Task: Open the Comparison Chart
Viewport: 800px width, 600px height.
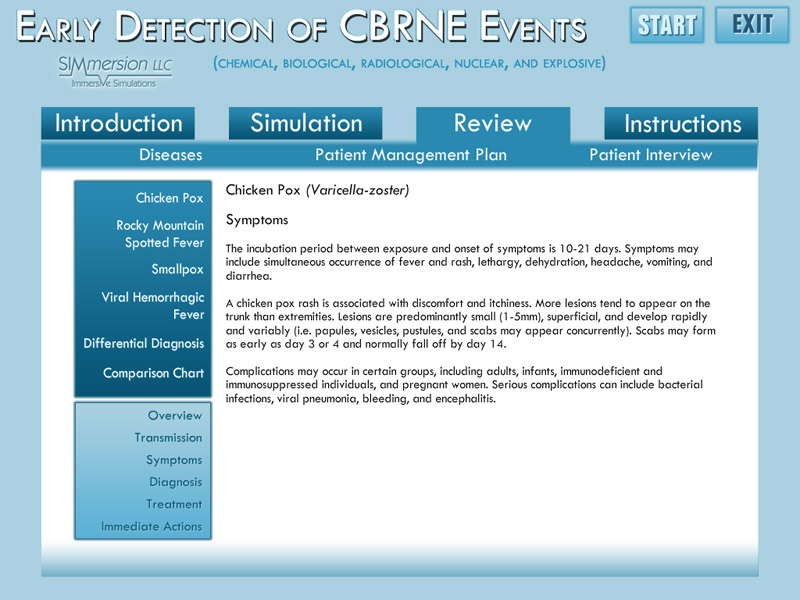Action: (153, 373)
